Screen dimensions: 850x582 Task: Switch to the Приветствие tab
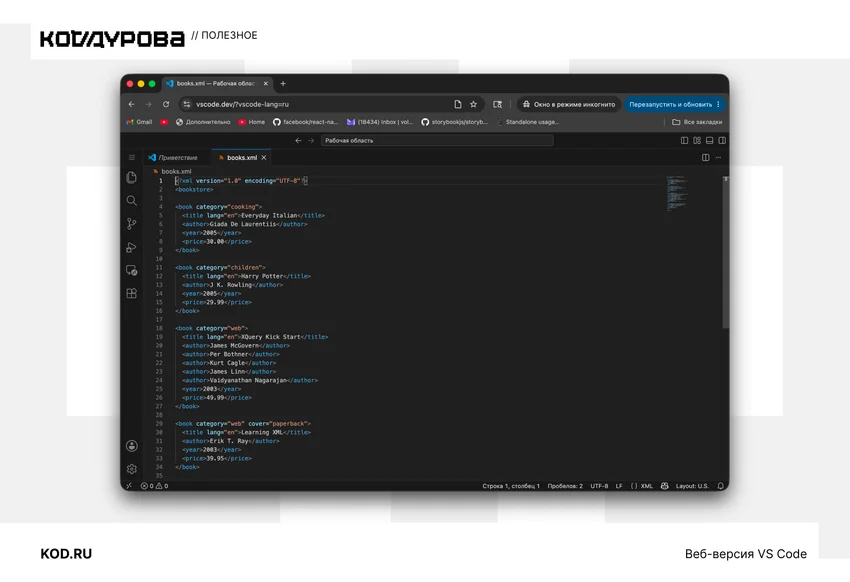pyautogui.click(x=173, y=158)
